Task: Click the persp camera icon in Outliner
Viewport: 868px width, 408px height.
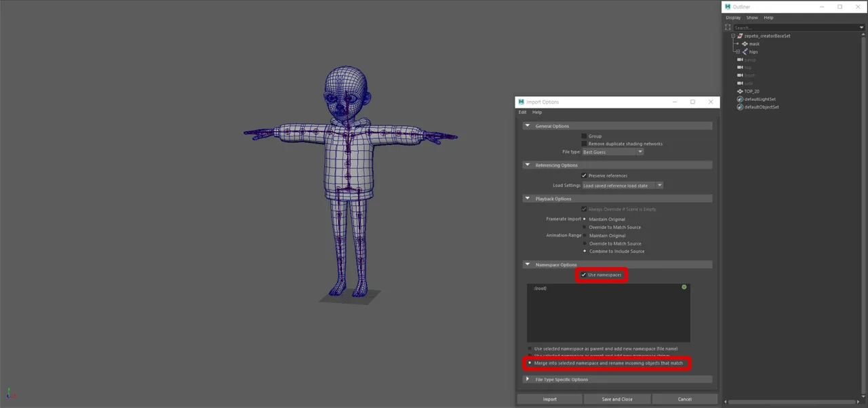Action: [740, 60]
